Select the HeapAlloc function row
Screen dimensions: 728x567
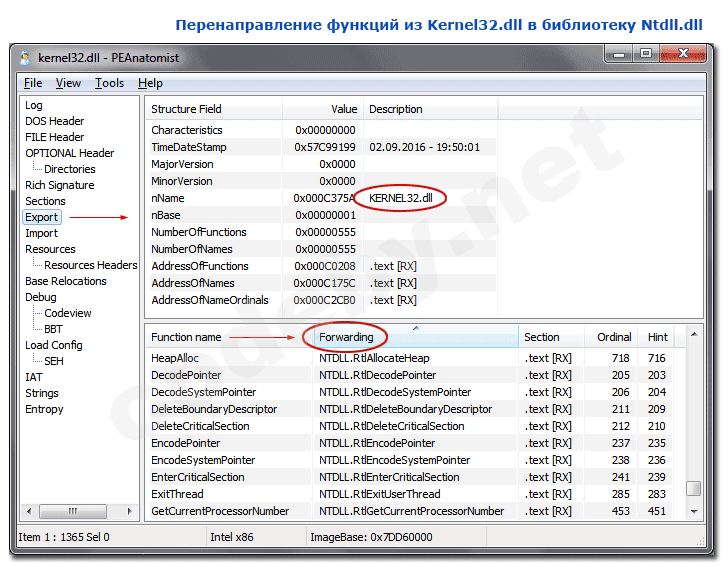click(x=177, y=358)
